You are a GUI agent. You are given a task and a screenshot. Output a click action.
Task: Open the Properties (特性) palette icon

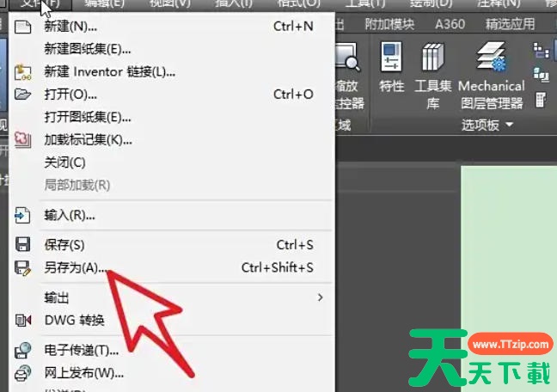point(392,58)
